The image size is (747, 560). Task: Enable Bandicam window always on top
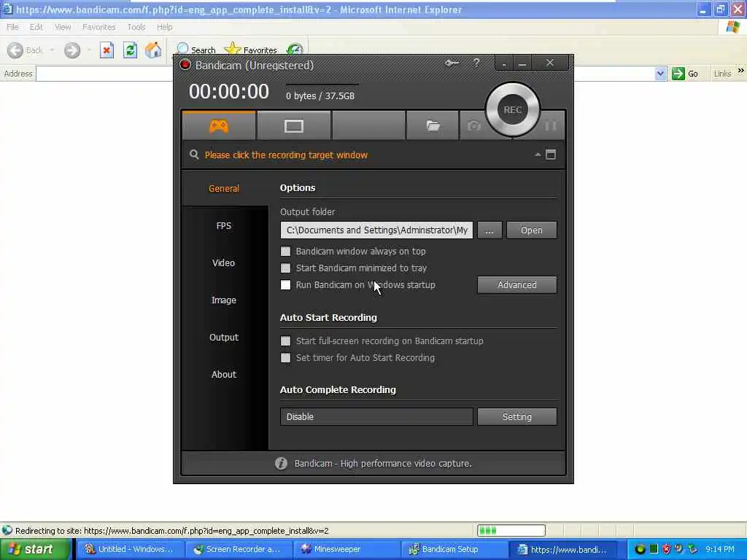tap(285, 251)
